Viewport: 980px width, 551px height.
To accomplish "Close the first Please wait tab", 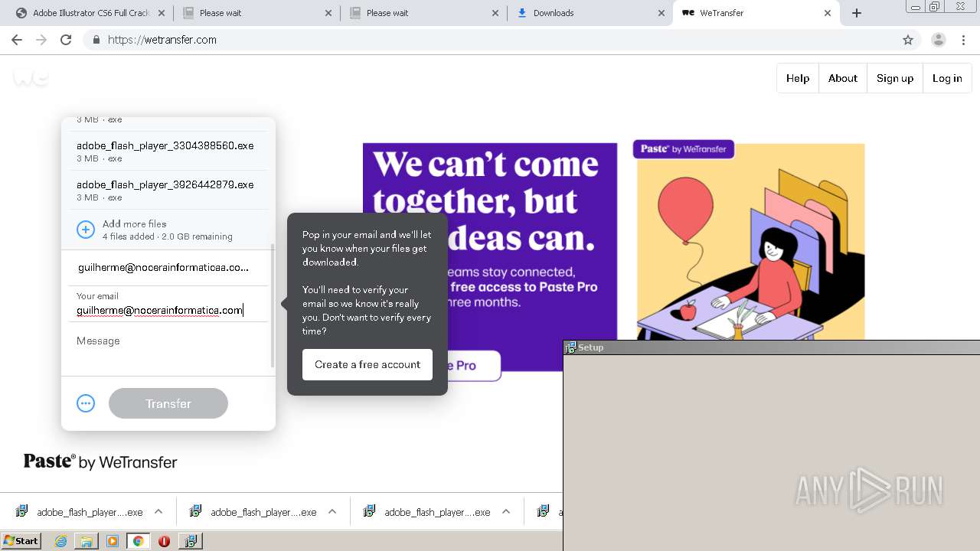I will click(x=328, y=13).
